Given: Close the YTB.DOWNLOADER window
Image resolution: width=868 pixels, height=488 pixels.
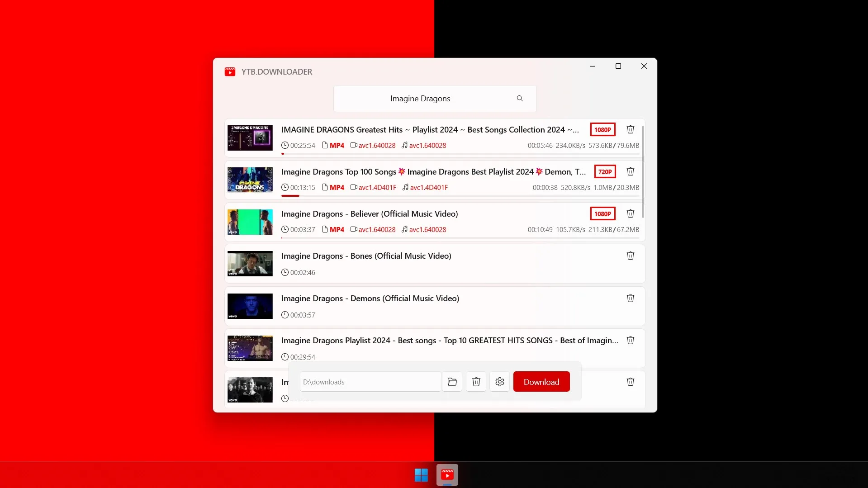Looking at the screenshot, I should (x=644, y=66).
